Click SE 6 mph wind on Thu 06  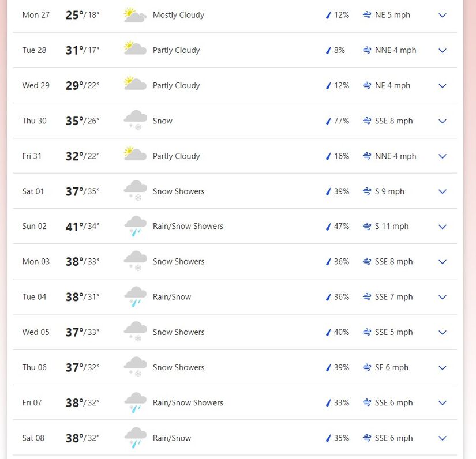click(391, 367)
